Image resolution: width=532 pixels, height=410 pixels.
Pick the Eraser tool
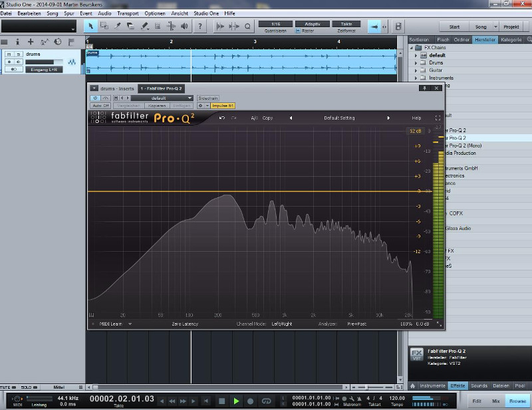130,26
